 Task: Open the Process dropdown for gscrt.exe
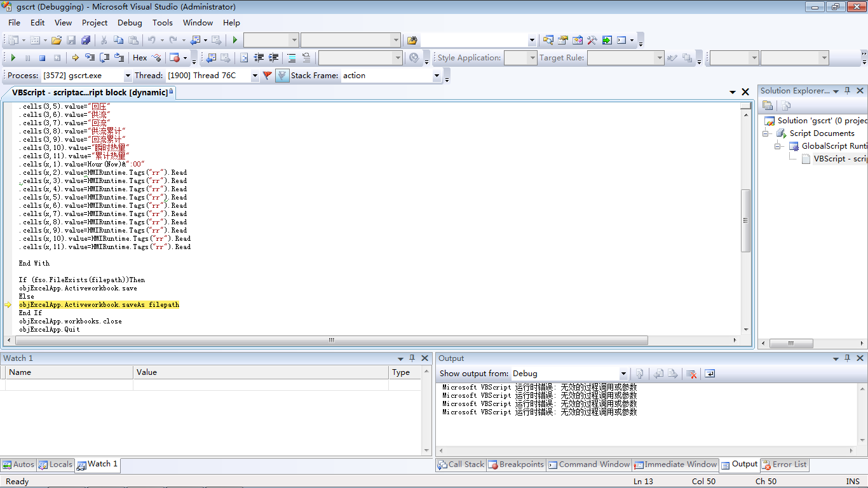click(126, 76)
